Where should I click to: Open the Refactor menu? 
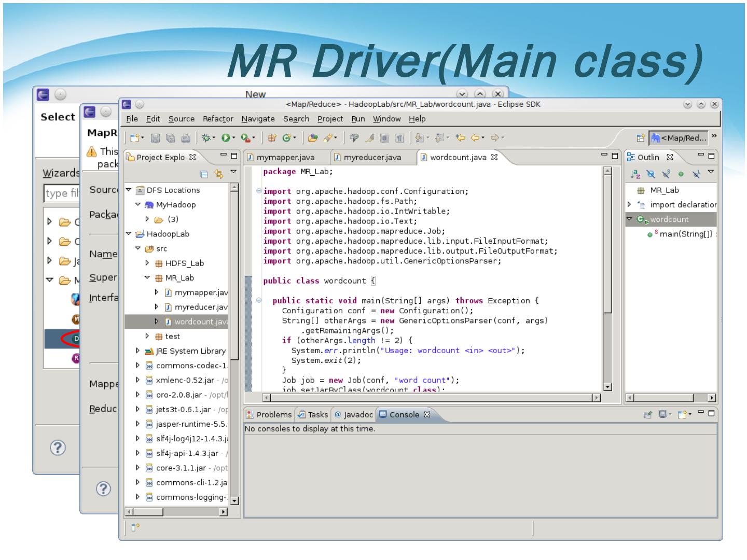point(218,119)
